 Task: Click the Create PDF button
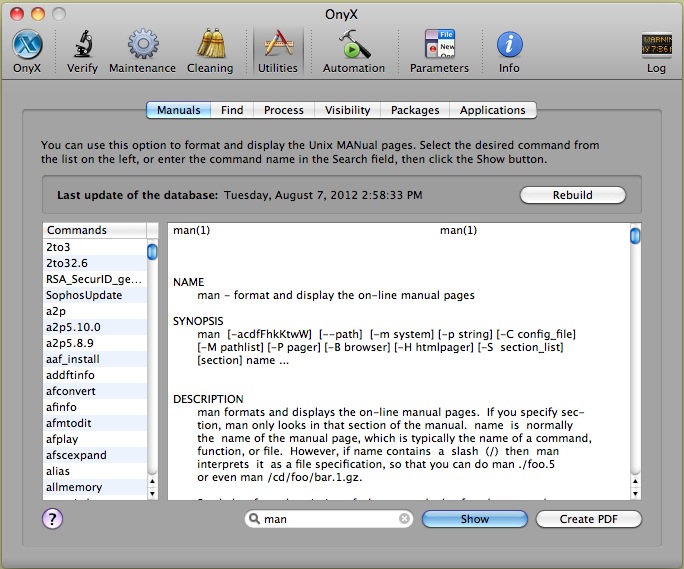click(x=588, y=519)
